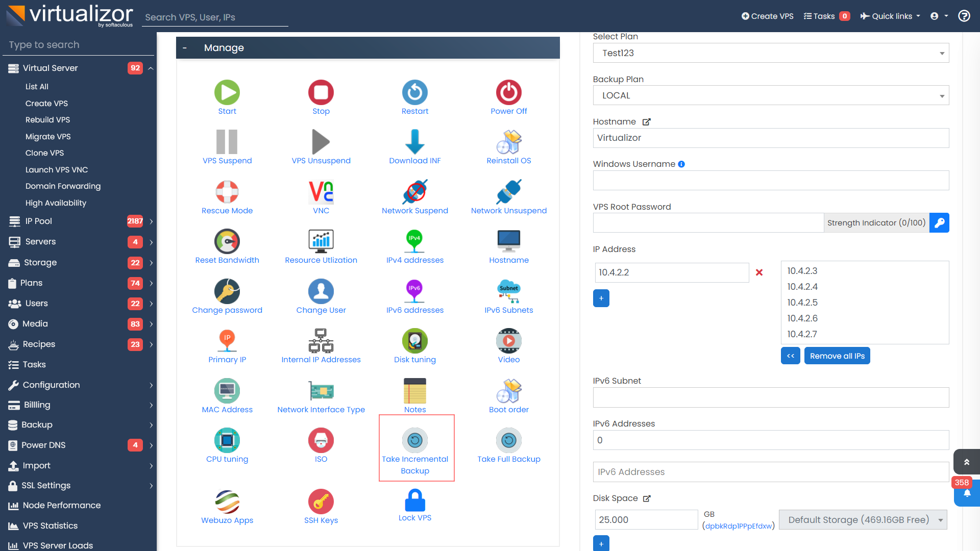Click Take Full Backup icon
This screenshot has width=980, height=551.
tap(509, 440)
